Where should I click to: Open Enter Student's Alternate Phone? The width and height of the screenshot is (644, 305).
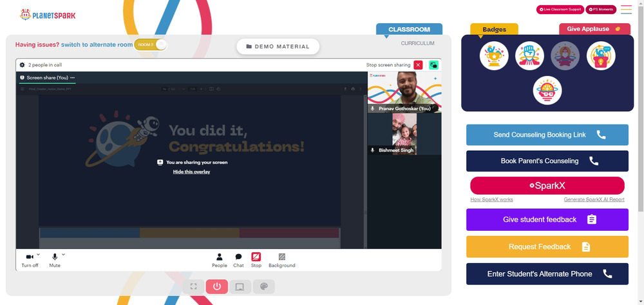point(547,274)
